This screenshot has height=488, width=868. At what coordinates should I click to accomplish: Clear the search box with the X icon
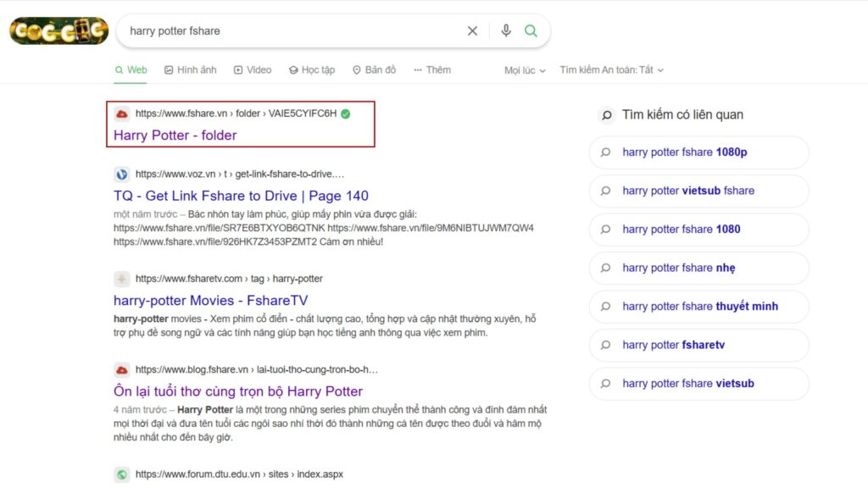coord(472,31)
